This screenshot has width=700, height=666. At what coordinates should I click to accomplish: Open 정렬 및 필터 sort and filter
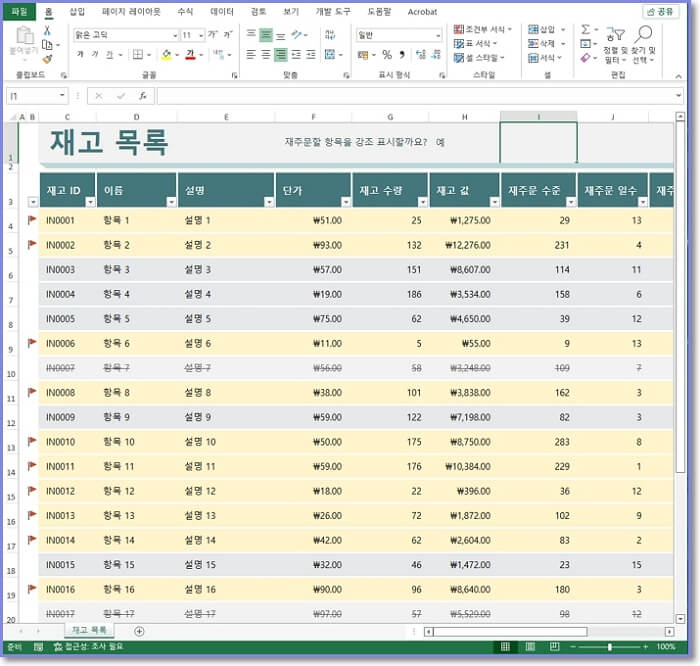616,45
